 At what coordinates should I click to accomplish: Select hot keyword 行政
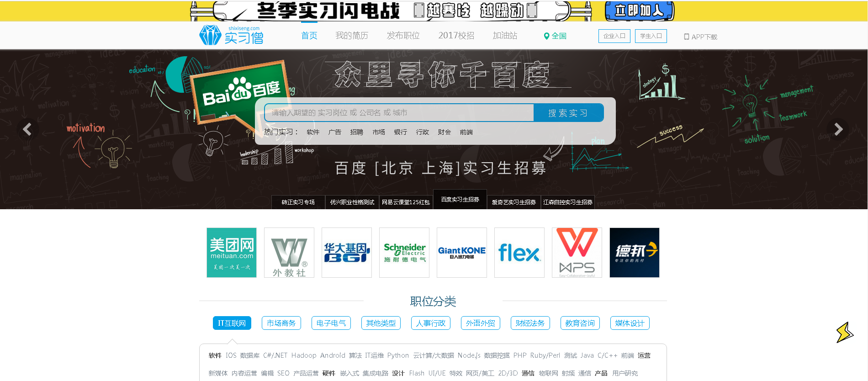coord(423,132)
